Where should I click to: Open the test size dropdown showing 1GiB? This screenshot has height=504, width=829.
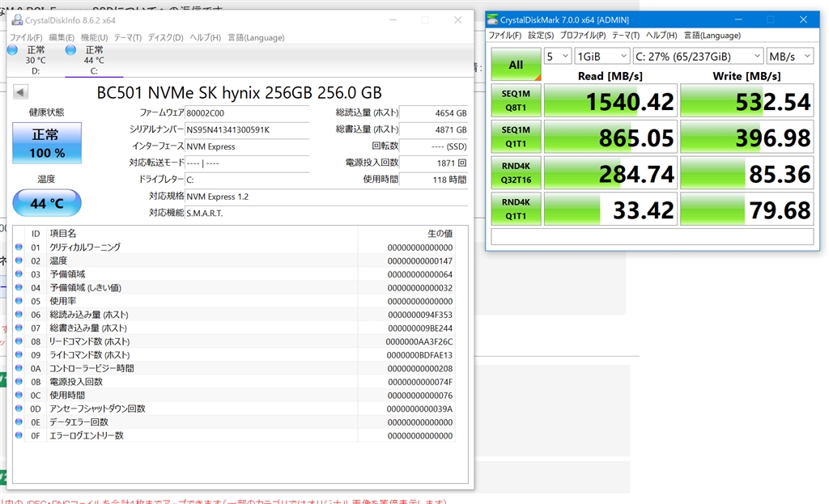[x=602, y=56]
